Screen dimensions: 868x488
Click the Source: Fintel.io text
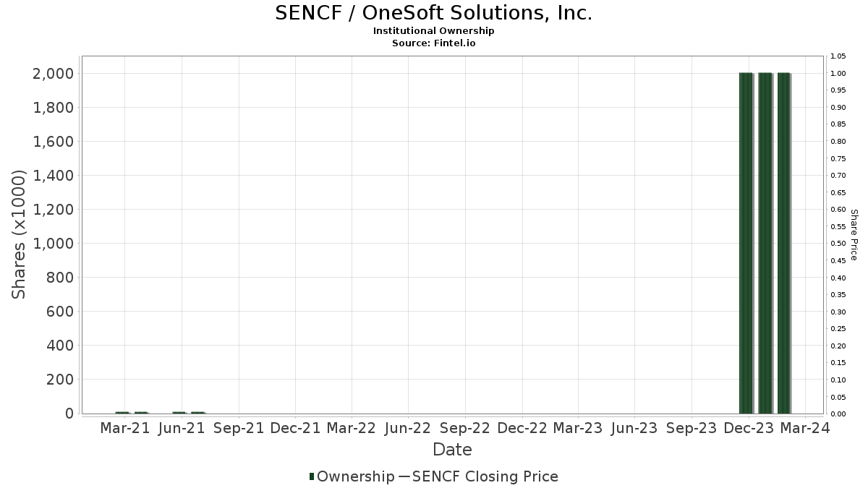[x=434, y=43]
